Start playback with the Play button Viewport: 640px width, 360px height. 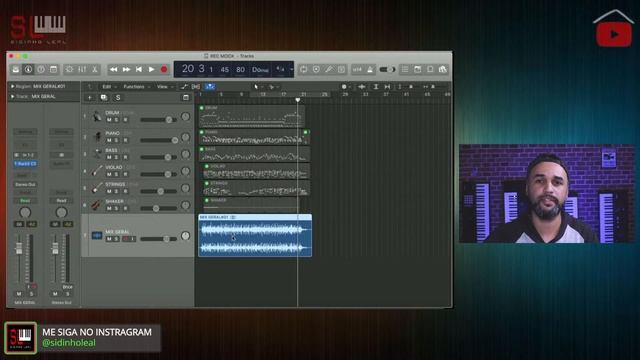(x=151, y=69)
